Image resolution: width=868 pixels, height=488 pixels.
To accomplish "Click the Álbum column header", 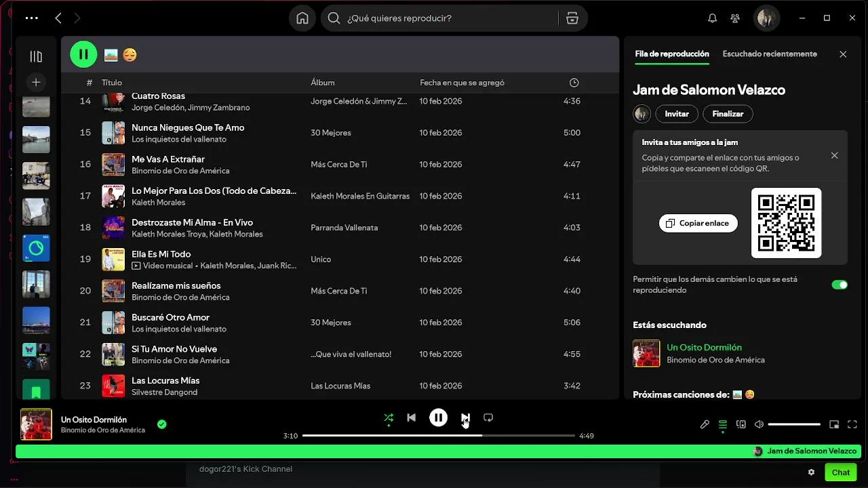I will click(x=323, y=83).
